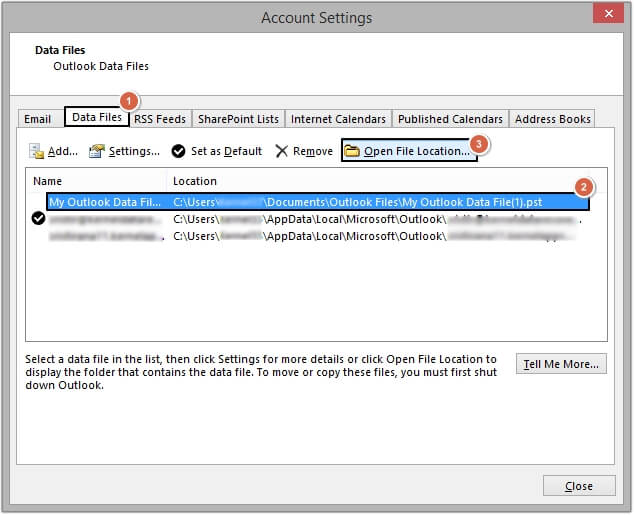Select the My Outlook Data Fil... row name
This screenshot has height=515, width=634.
click(x=105, y=202)
